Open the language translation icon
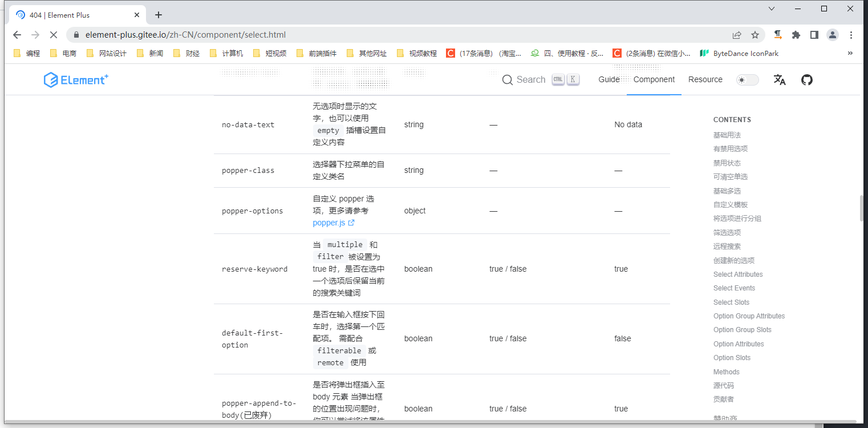Screen dimensions: 868x428 (780, 80)
